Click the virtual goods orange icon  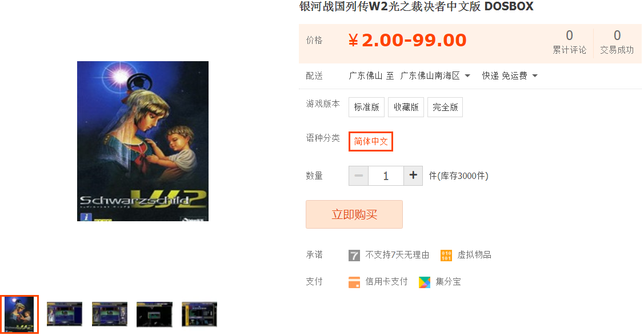(x=446, y=256)
